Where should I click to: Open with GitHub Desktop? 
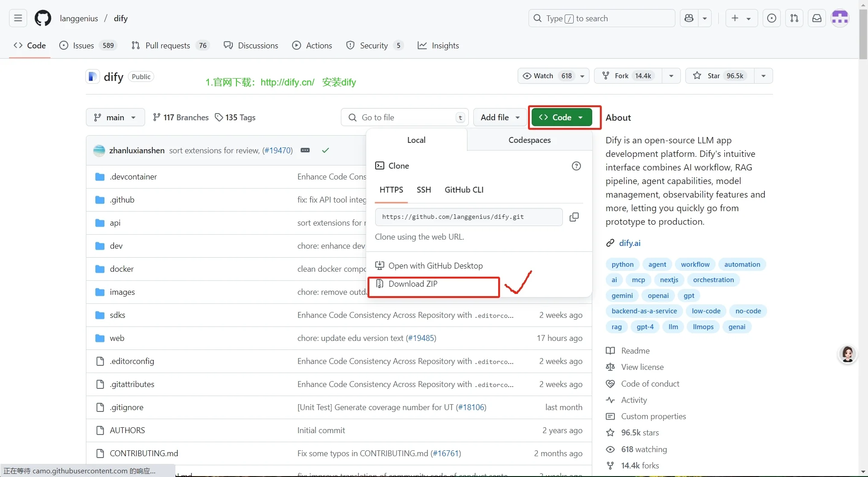(x=429, y=265)
